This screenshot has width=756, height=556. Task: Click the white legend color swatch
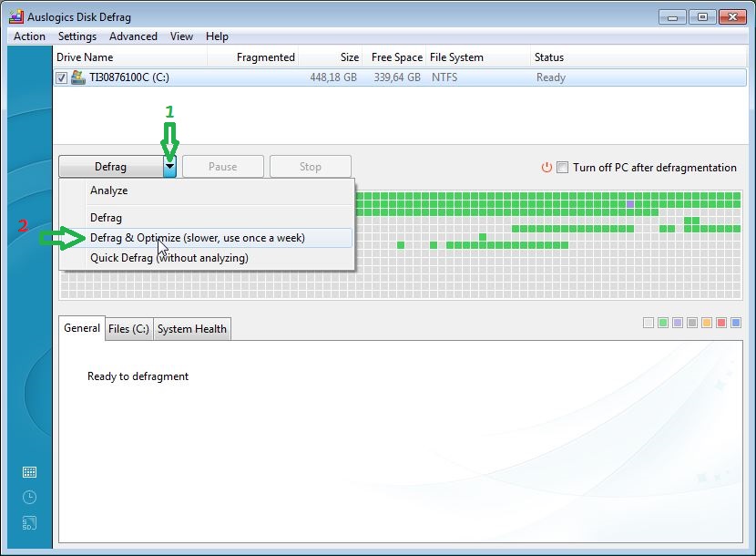click(x=649, y=323)
